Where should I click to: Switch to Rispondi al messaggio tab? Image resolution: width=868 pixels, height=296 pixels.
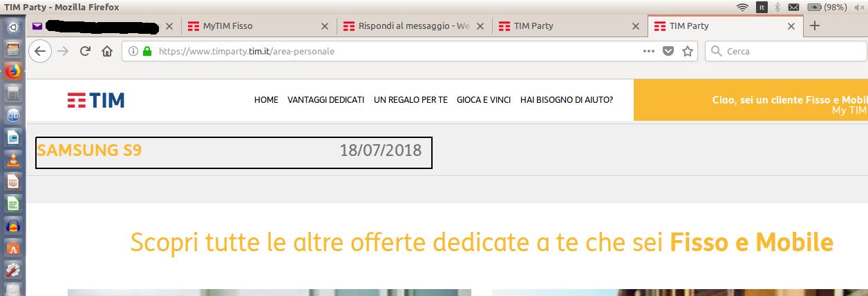tap(414, 26)
